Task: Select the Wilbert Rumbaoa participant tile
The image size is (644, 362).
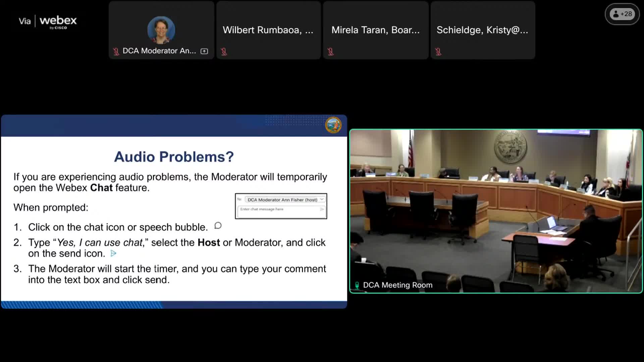Action: (268, 30)
